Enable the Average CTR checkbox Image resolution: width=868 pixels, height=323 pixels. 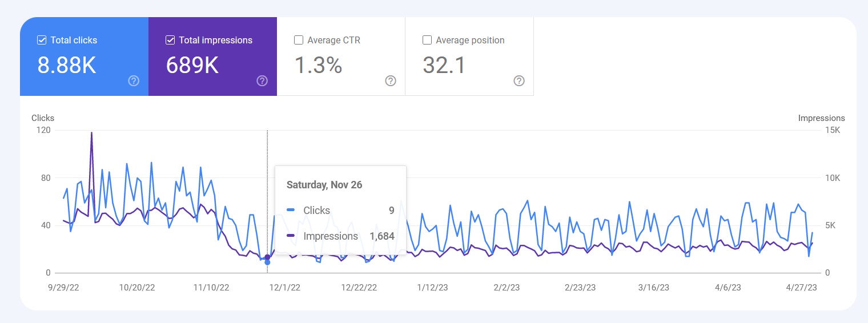click(299, 41)
